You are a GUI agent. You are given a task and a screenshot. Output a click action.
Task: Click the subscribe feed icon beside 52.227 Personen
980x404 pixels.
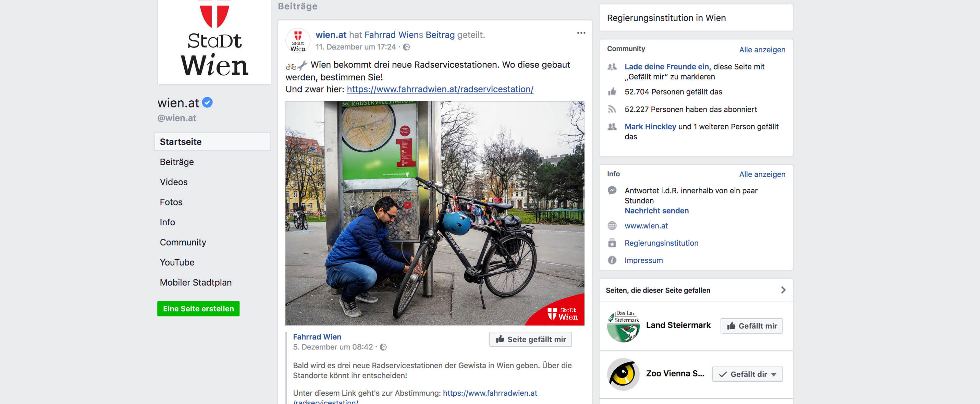612,110
